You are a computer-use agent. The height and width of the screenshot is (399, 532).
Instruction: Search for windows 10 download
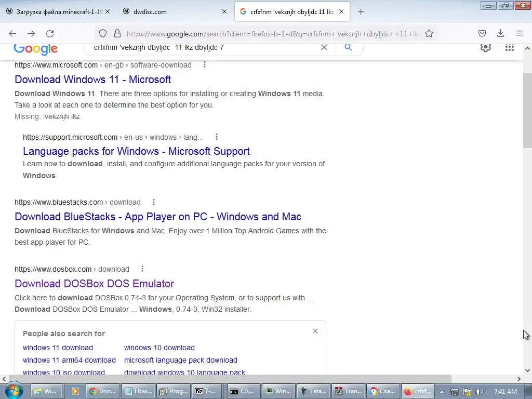159,348
